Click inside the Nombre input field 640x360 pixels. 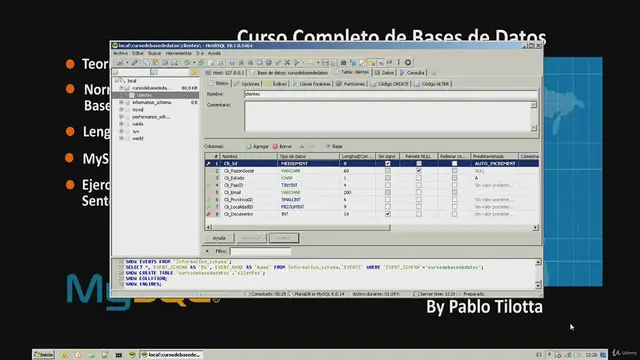pyautogui.click(x=391, y=94)
